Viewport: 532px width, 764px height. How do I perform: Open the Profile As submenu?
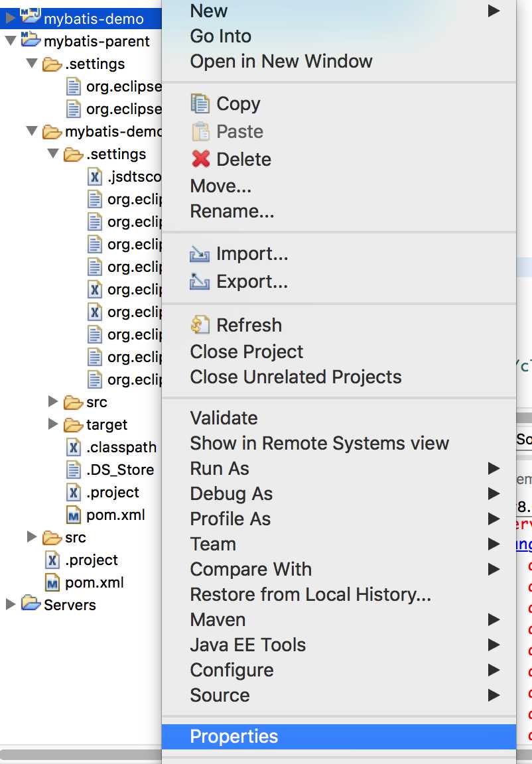pos(339,519)
